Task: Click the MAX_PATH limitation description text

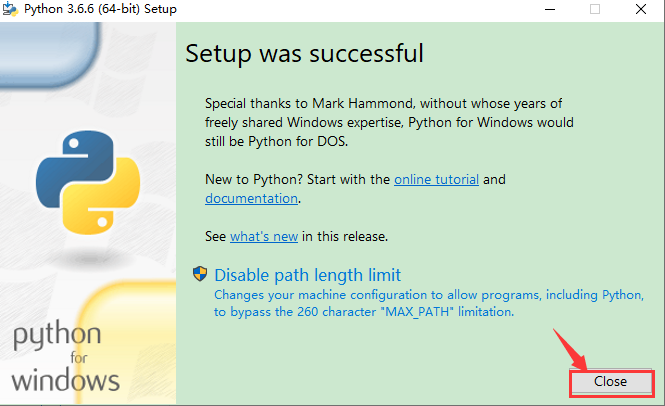Action: pyautogui.click(x=364, y=303)
